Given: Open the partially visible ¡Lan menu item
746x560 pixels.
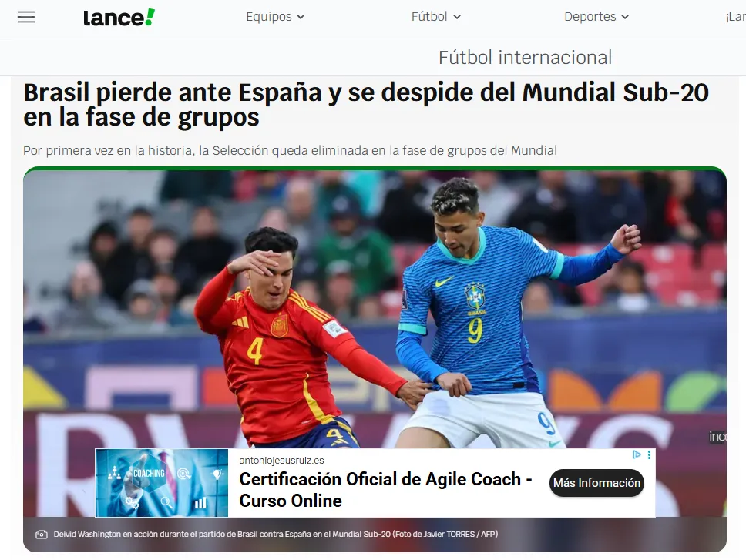Looking at the screenshot, I should click(735, 17).
